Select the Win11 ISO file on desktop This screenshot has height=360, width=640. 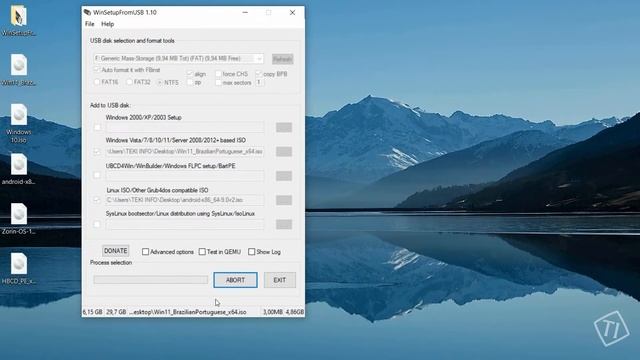point(19,65)
